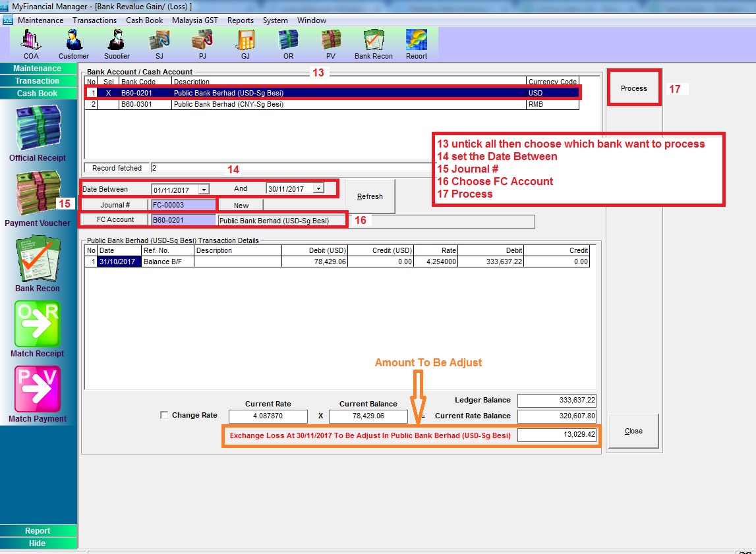Click the Current Rate input field

268,416
